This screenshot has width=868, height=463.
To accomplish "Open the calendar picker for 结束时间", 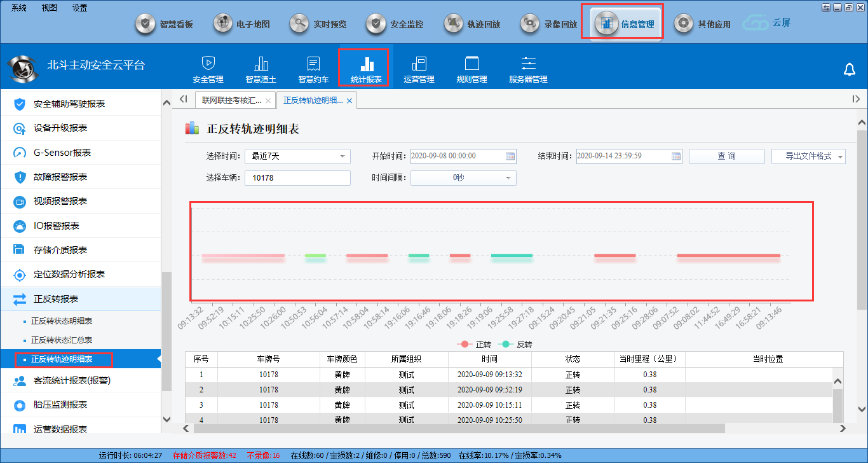I will [x=675, y=156].
